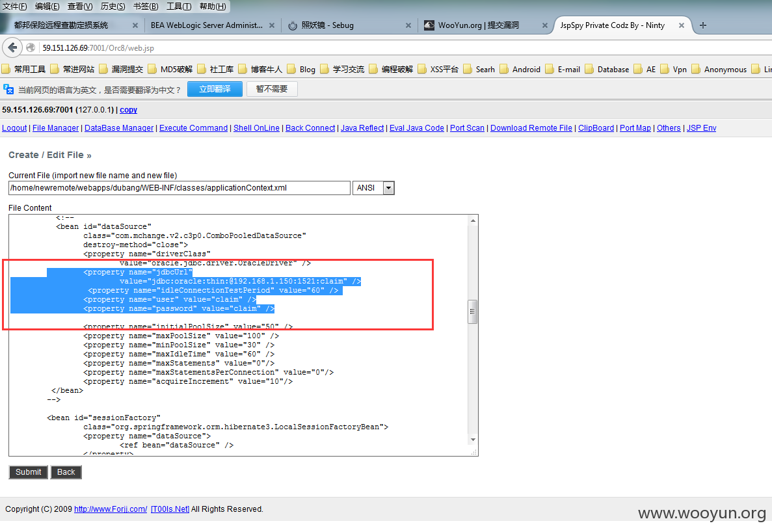Open the ClipBoard link
This screenshot has height=532, width=772.
(x=596, y=128)
